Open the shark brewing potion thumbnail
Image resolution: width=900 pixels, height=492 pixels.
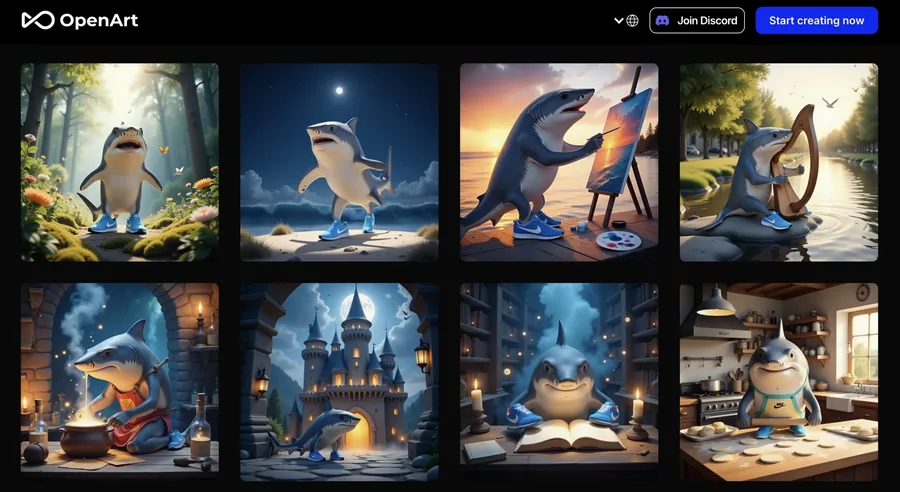pyautogui.click(x=120, y=382)
